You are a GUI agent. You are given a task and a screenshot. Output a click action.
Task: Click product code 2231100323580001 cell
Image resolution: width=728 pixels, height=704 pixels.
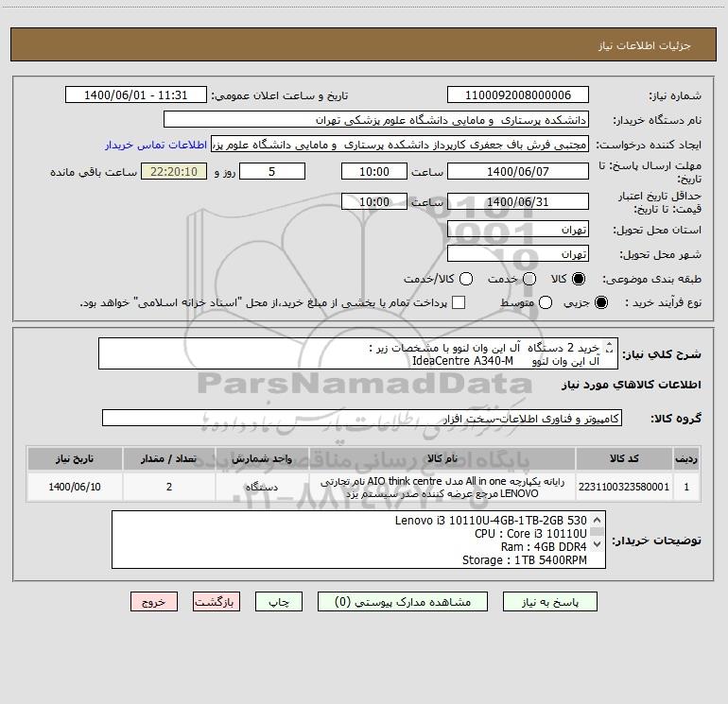(x=624, y=487)
